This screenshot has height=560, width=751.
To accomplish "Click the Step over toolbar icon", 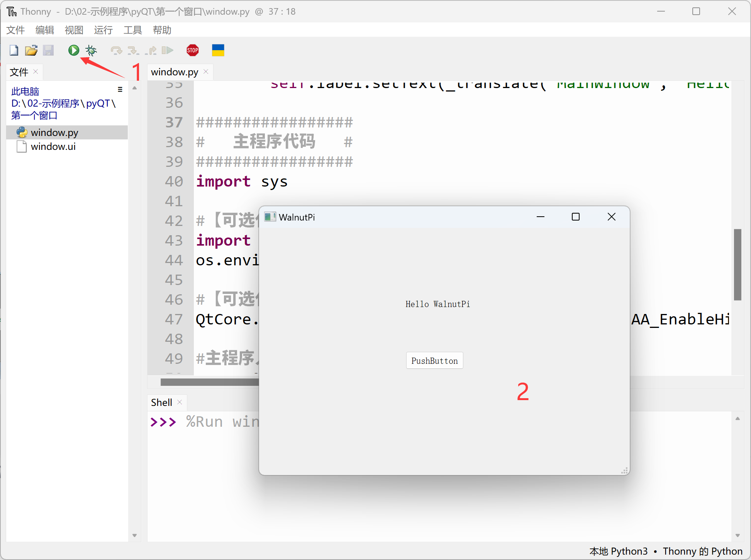I will coord(116,50).
